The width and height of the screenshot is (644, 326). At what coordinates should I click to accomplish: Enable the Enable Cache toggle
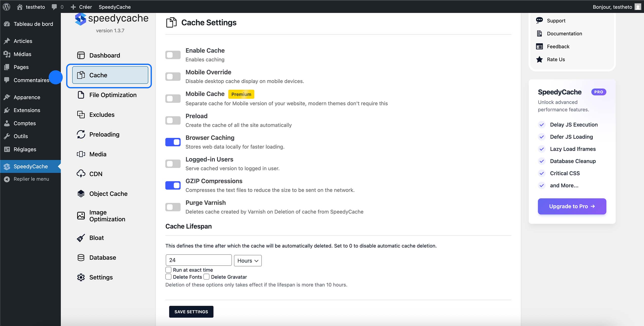tap(173, 55)
